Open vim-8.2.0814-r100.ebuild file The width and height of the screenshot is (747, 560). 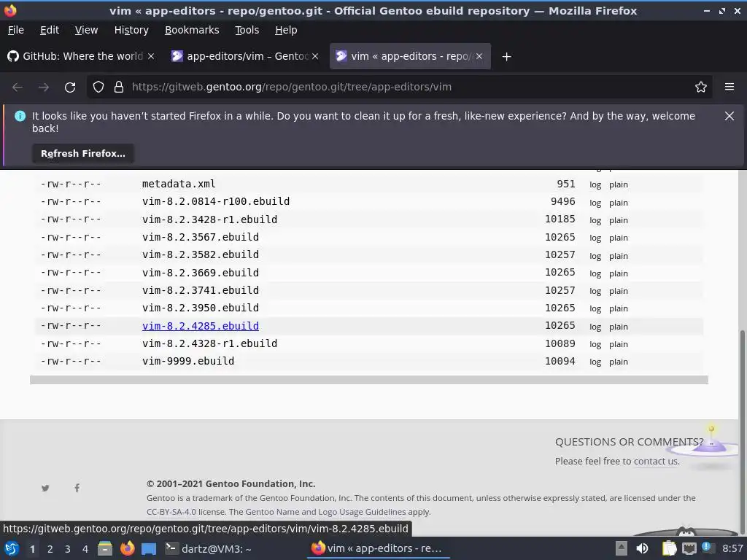pos(216,201)
